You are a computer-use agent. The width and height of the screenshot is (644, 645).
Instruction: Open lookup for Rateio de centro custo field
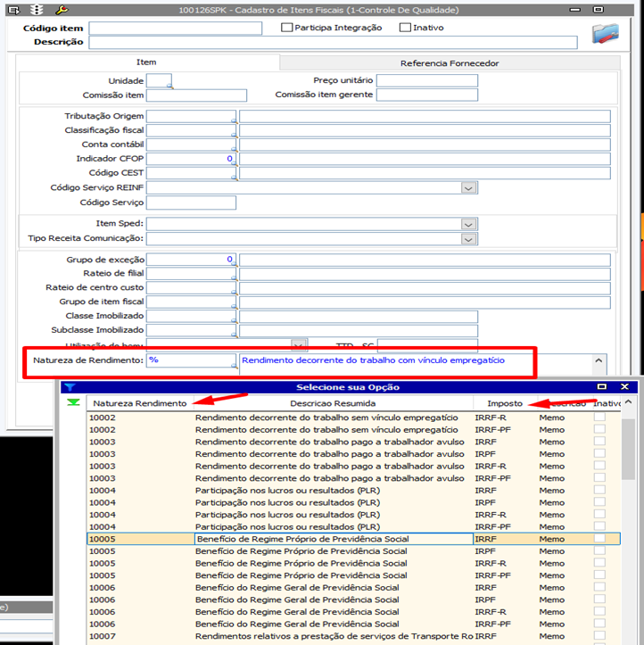click(234, 292)
